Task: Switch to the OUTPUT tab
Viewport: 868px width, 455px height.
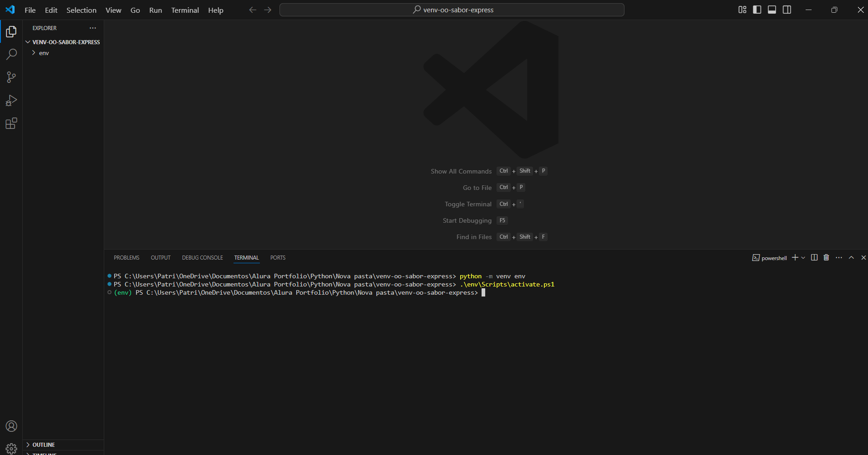Action: [161, 258]
